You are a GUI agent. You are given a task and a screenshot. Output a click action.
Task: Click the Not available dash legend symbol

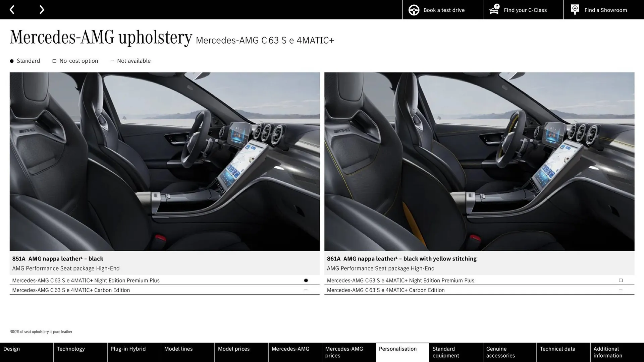112,61
